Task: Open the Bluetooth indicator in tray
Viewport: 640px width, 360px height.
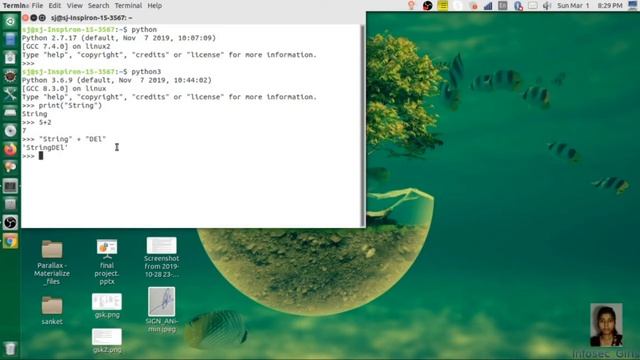Action: click(518, 5)
